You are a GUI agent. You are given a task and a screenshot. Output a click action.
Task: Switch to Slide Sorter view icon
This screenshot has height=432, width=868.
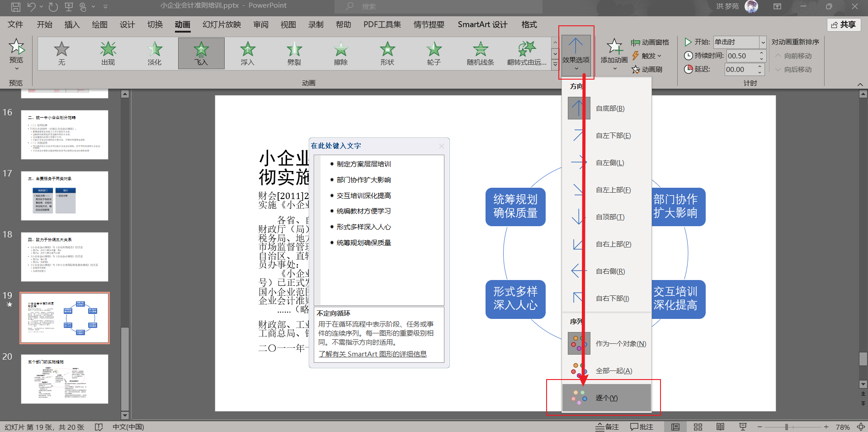point(698,427)
